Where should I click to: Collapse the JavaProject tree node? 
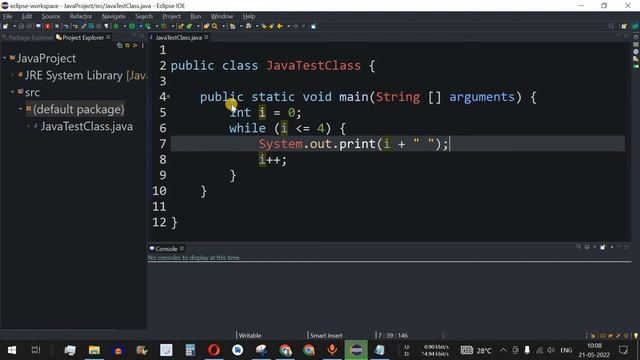pos(4,58)
